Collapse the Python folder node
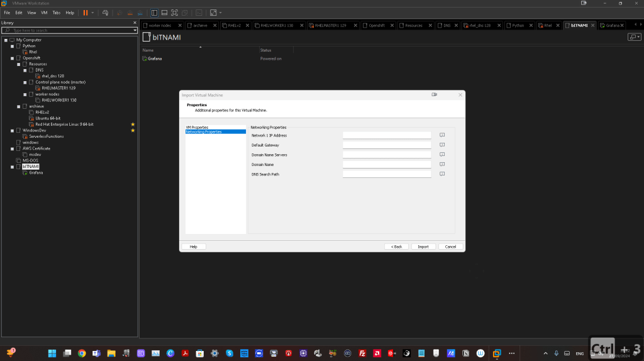 coord(13,47)
